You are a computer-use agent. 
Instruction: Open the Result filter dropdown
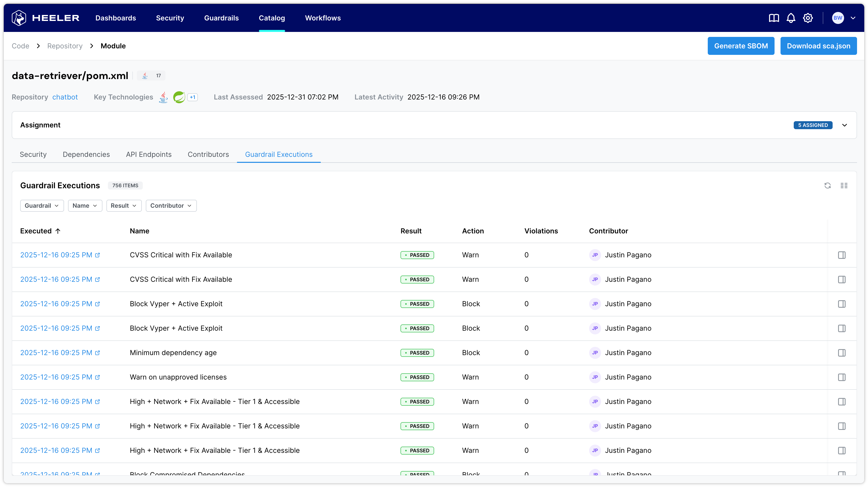coord(124,206)
